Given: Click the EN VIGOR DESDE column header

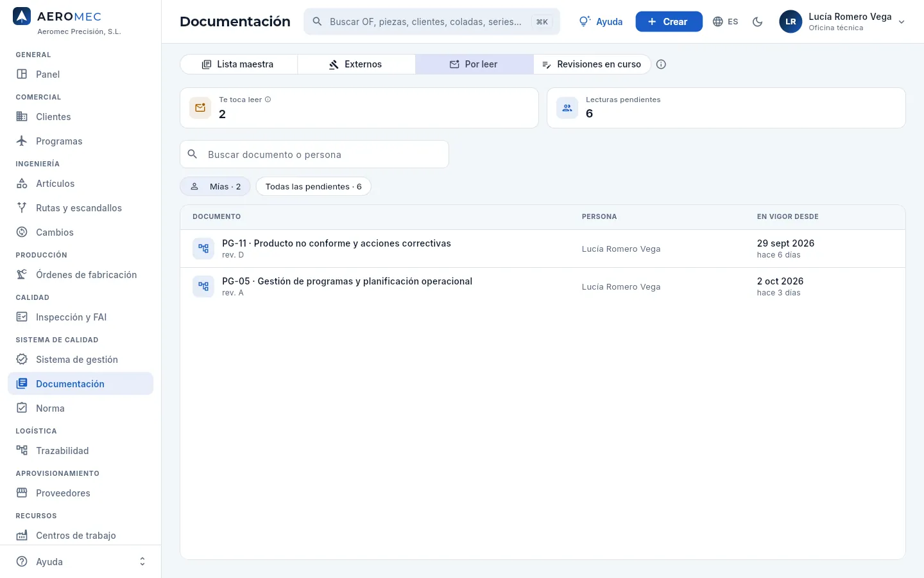Looking at the screenshot, I should [787, 217].
